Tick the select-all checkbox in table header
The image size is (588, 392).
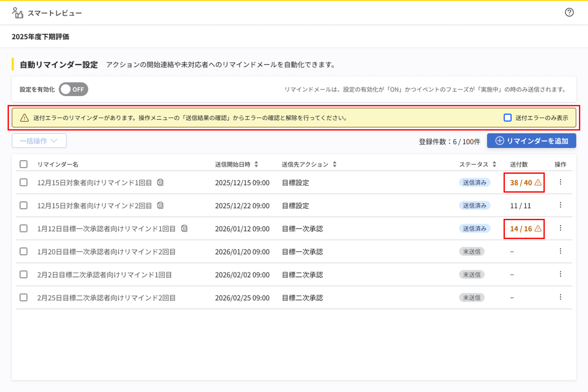click(23, 164)
